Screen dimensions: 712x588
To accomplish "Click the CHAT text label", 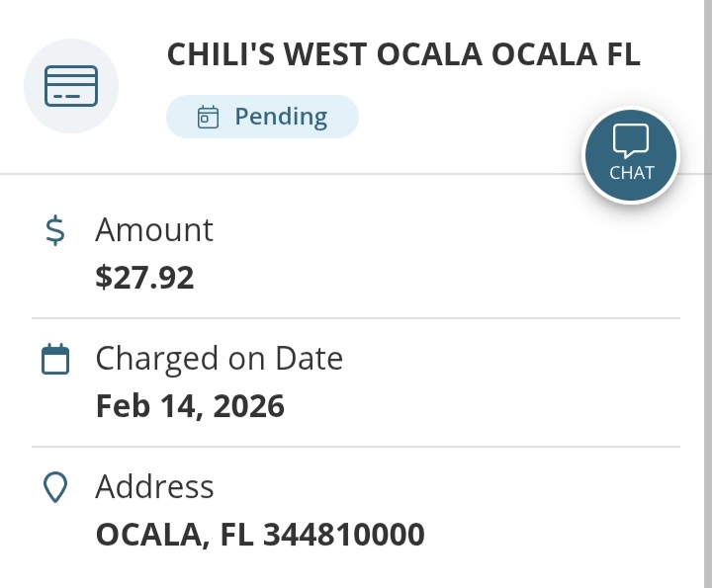I will point(631,172).
